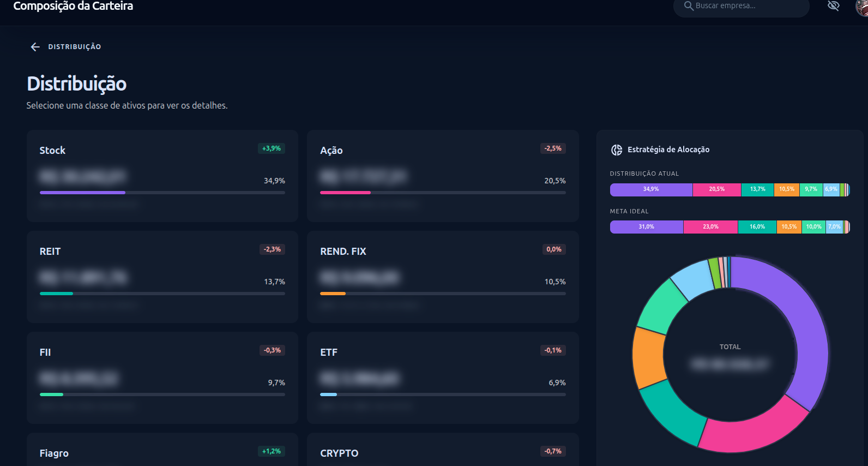This screenshot has width=868, height=466.
Task: Click the -2,5% badge on Ação
Action: 553,148
